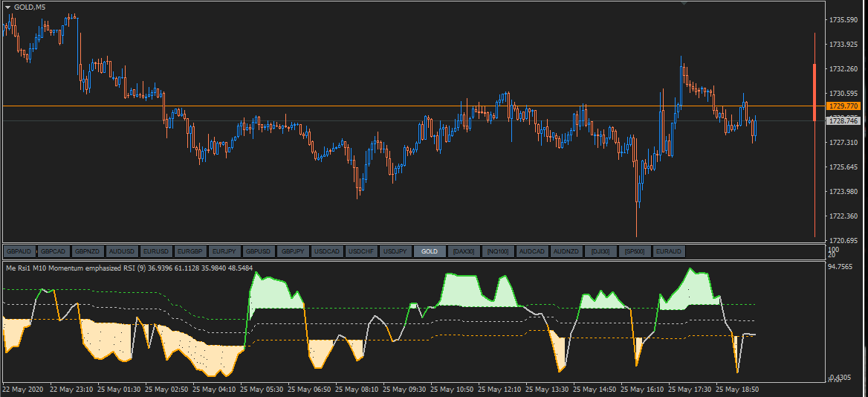868x397 pixels.
Task: Click the 1733.925 price scale value
Action: (x=843, y=45)
